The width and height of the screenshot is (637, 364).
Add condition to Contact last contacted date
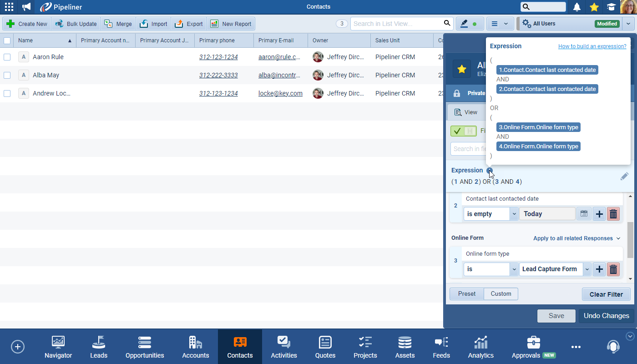point(599,214)
